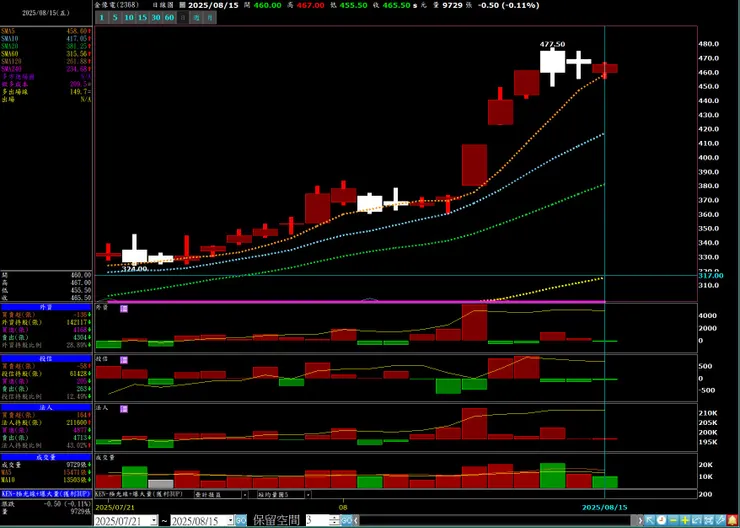Viewport: 740px width, 528px height.
Task: Click the clock icon in bottom toolbar
Action: (x=661, y=520)
